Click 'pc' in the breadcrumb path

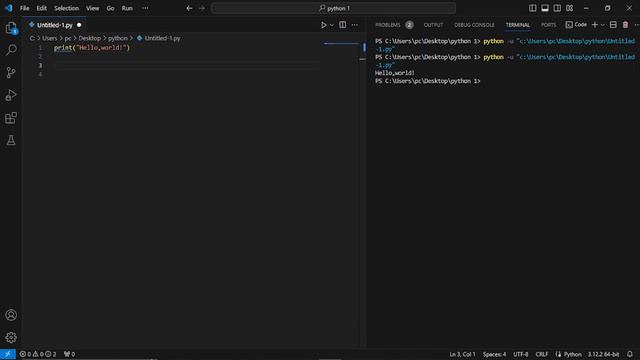pyautogui.click(x=68, y=38)
